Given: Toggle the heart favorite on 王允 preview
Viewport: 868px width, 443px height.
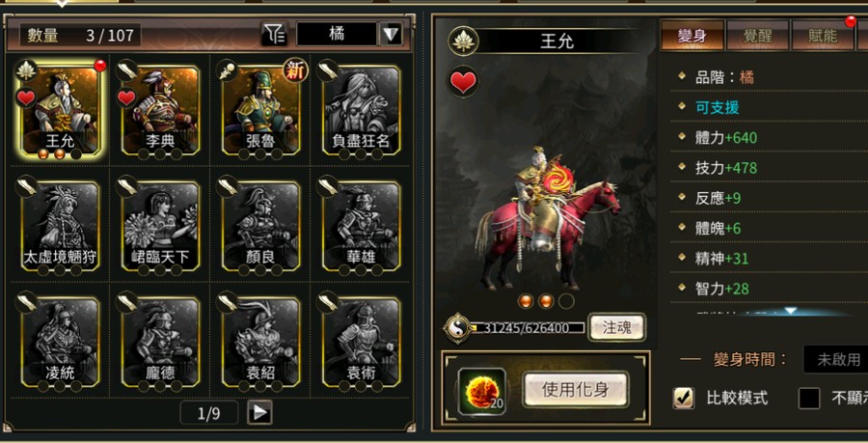Looking at the screenshot, I should (x=463, y=82).
